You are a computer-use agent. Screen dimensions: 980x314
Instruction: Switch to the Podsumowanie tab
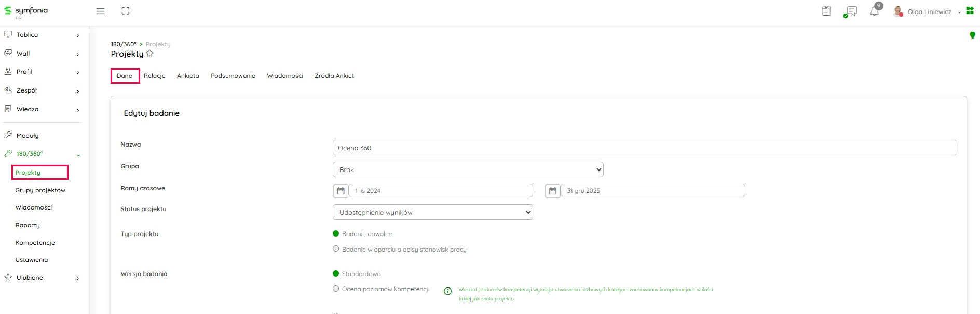coord(233,76)
